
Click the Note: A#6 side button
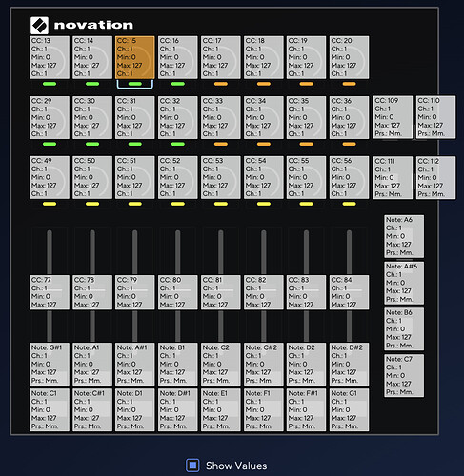404,283
